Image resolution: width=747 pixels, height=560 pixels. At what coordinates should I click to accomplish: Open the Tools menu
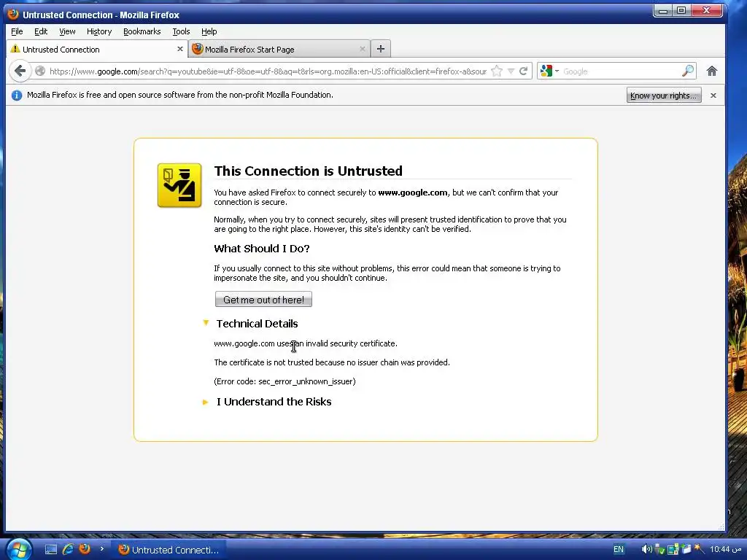point(181,31)
